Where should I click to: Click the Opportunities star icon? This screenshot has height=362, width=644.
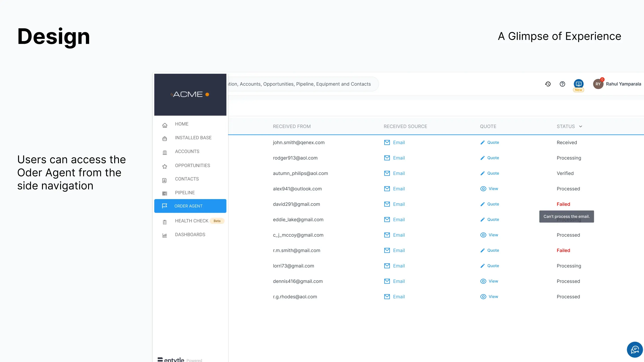click(x=165, y=166)
